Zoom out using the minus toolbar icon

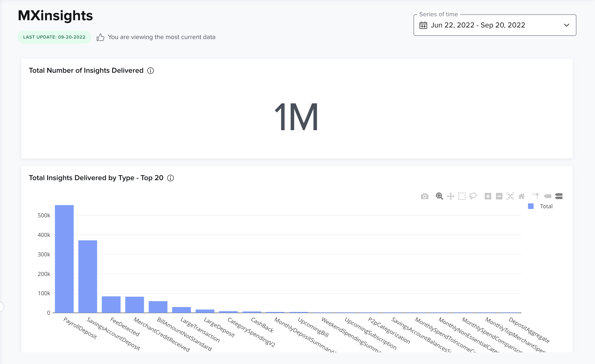pyautogui.click(x=499, y=196)
